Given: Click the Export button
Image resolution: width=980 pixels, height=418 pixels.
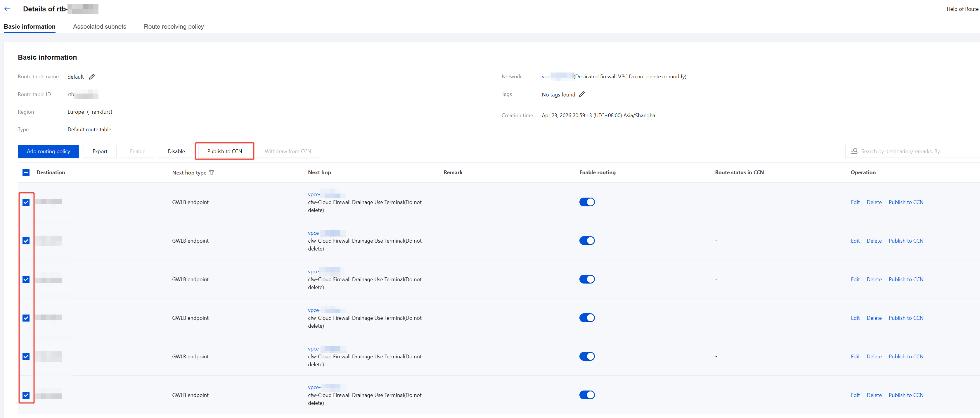Looking at the screenshot, I should (100, 151).
